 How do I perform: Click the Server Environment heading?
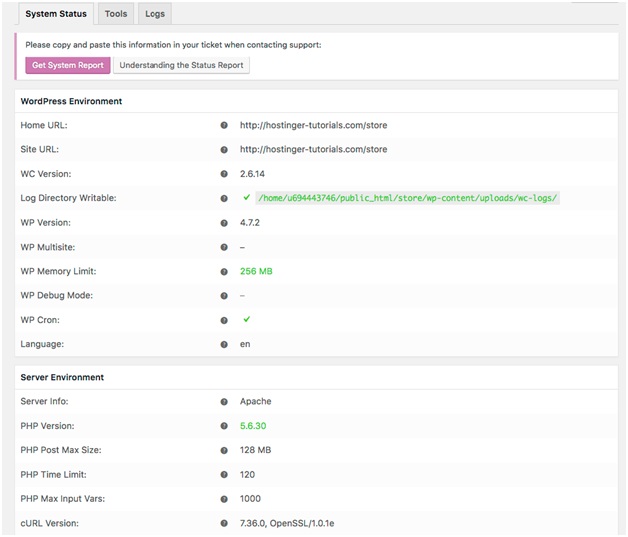point(62,377)
